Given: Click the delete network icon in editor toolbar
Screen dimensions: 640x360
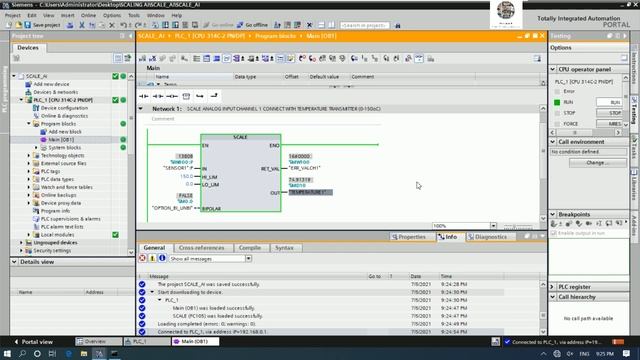Looking at the screenshot, I should tap(153, 59).
